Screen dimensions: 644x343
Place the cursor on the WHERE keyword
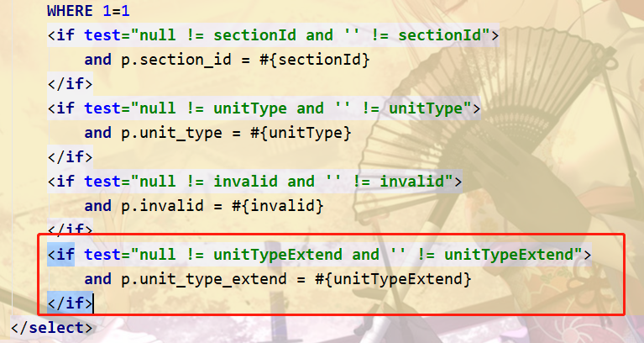(71, 11)
